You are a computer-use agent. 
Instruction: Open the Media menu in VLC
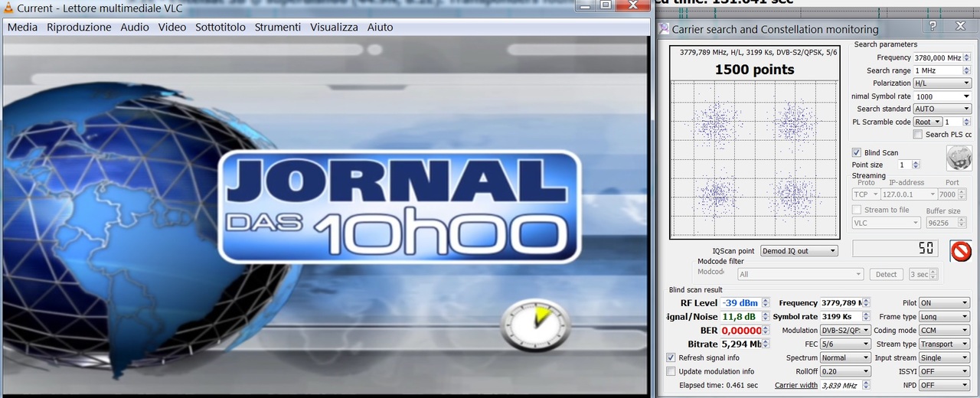click(22, 27)
